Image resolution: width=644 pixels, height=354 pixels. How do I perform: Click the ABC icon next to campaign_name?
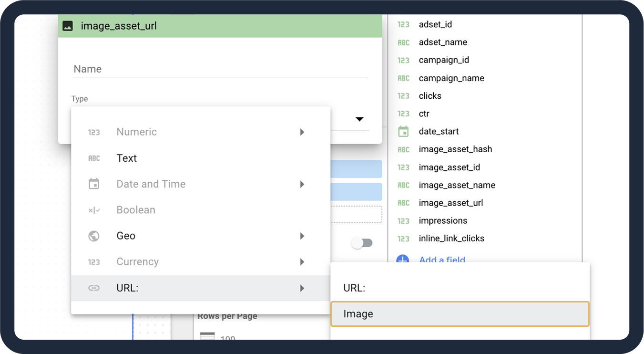(403, 78)
